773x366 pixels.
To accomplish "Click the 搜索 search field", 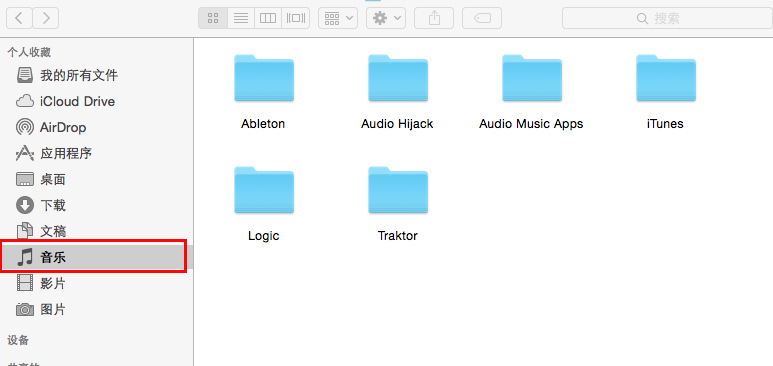I will [x=668, y=18].
